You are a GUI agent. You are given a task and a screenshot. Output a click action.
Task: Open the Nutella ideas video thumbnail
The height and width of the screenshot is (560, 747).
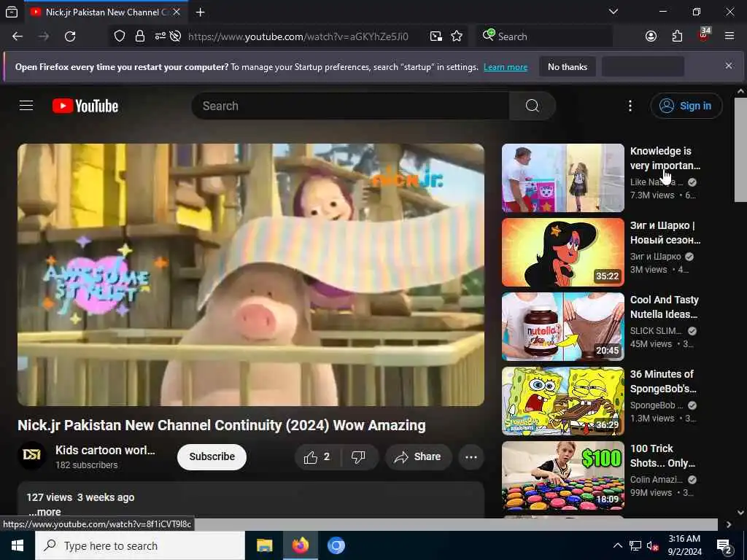[562, 327]
